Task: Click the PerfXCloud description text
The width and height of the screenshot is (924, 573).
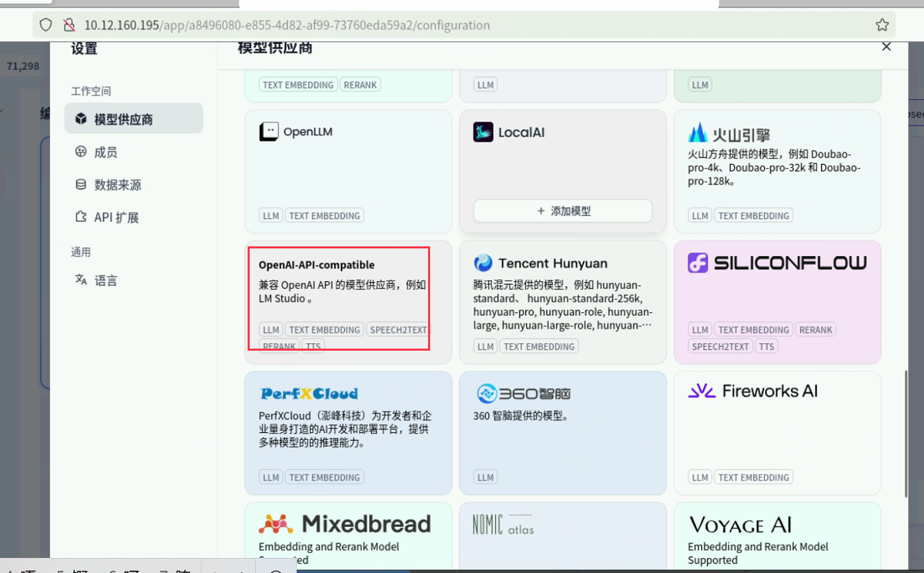Action: (345, 429)
